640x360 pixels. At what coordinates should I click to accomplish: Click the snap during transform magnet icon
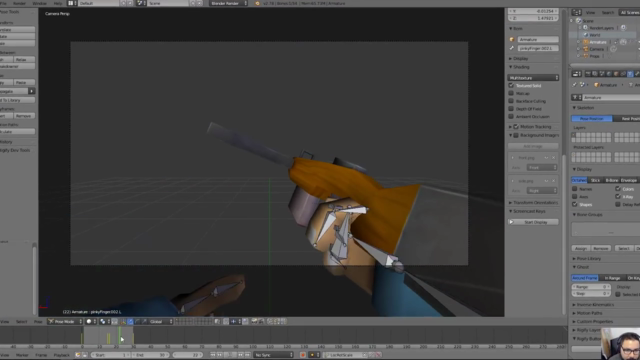click(x=225, y=322)
